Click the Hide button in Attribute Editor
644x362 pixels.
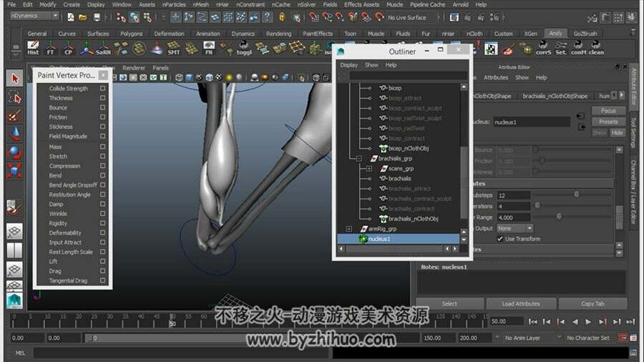click(617, 133)
